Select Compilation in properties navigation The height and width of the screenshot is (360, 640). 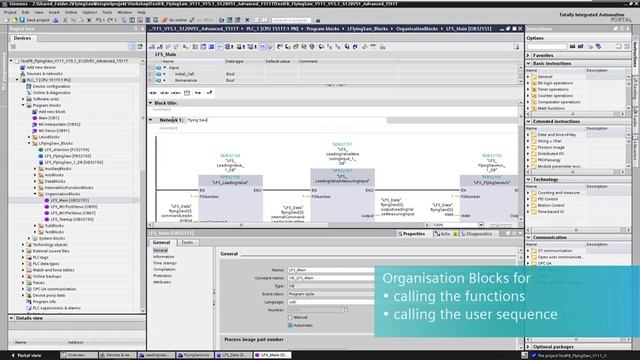(164, 269)
